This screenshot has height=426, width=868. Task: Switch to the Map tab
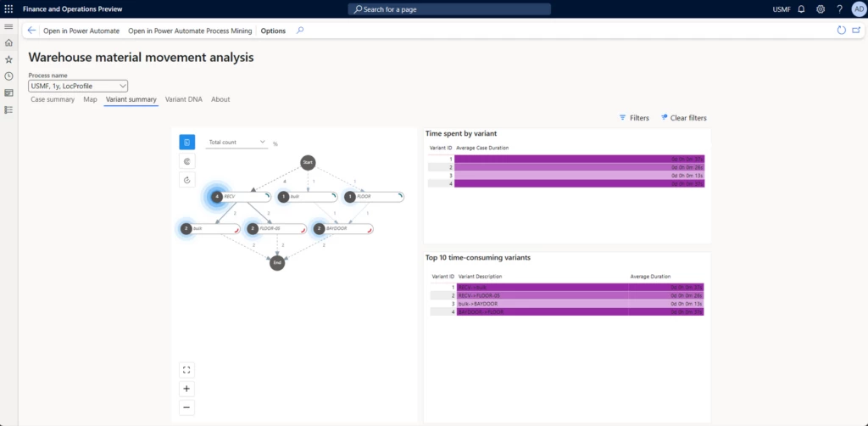pyautogui.click(x=90, y=100)
